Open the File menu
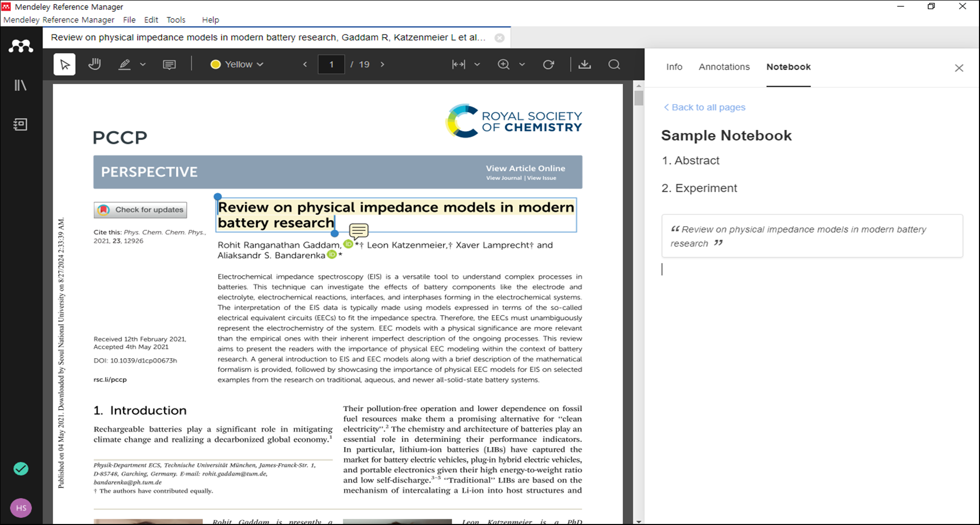Screen dimensions: 980x525 pyautogui.click(x=129, y=20)
